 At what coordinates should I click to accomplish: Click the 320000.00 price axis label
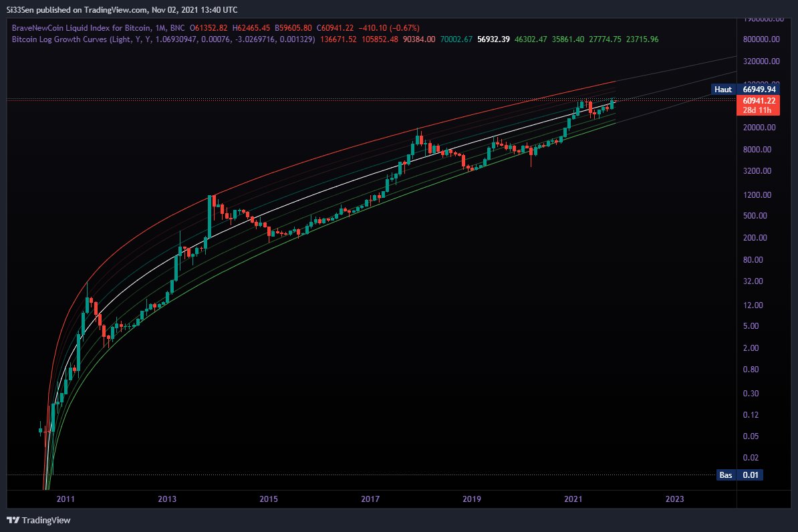point(761,61)
